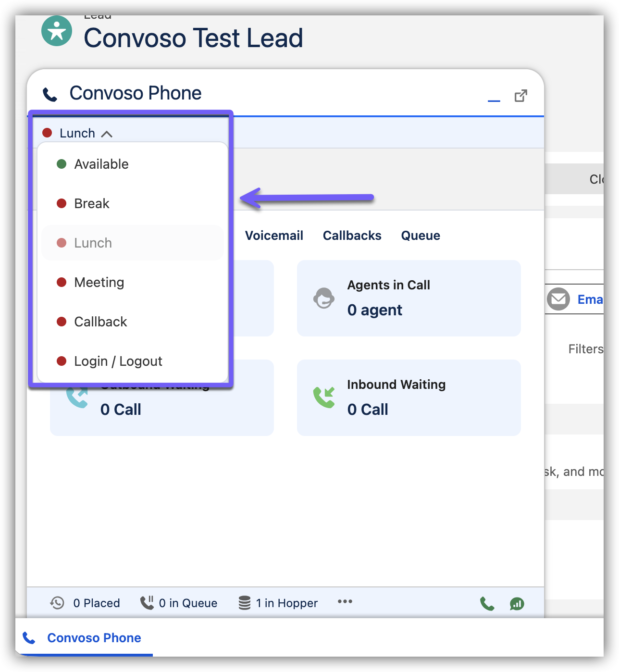Select Login / Logout option
The image size is (619, 672).
point(118,361)
